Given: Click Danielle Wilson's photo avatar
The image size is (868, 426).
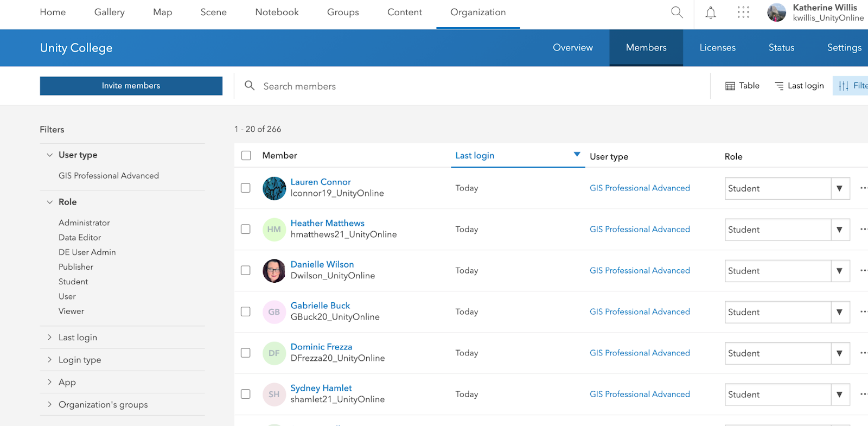Looking at the screenshot, I should tap(274, 271).
